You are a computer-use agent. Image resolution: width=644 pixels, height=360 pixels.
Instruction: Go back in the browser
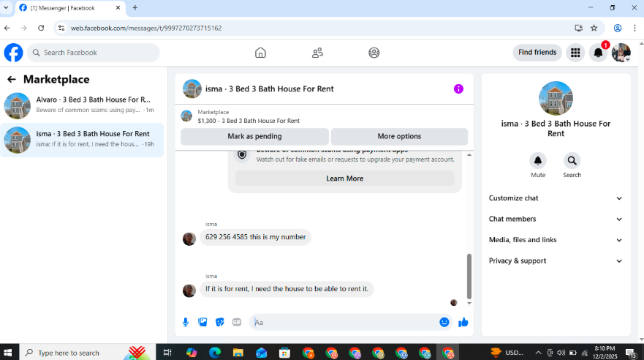[x=7, y=28]
